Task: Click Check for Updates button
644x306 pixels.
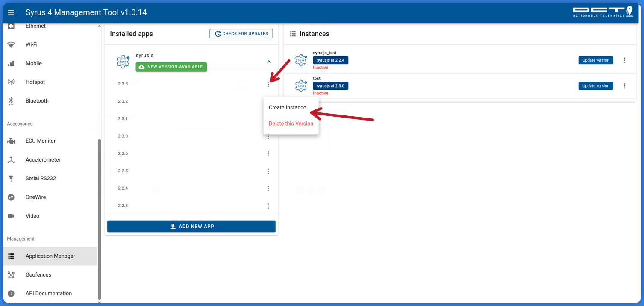Action: (241, 34)
